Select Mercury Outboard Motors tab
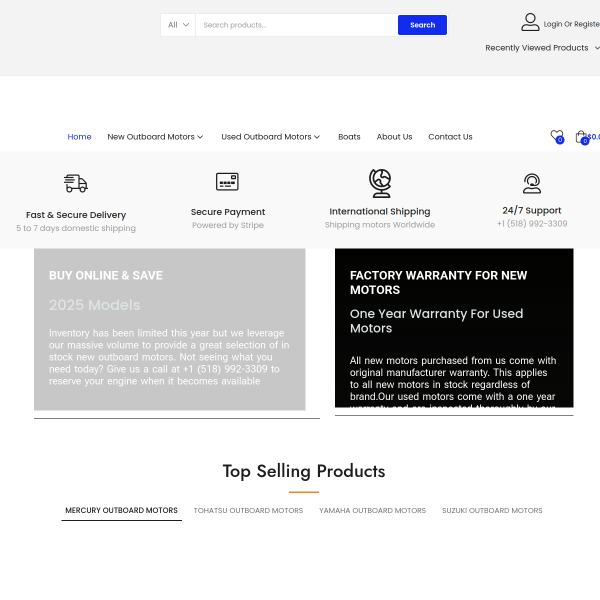Screen dimensions: 600x600 [x=121, y=510]
